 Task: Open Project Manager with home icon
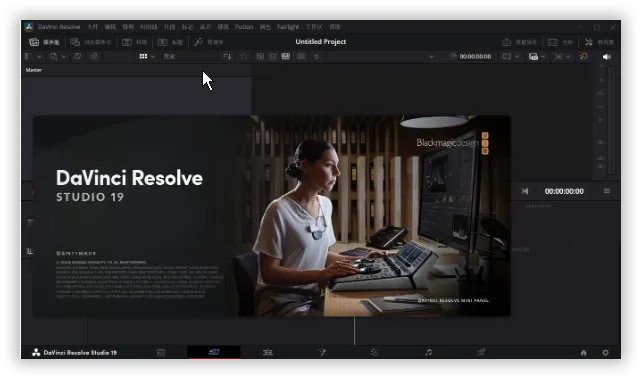click(584, 353)
